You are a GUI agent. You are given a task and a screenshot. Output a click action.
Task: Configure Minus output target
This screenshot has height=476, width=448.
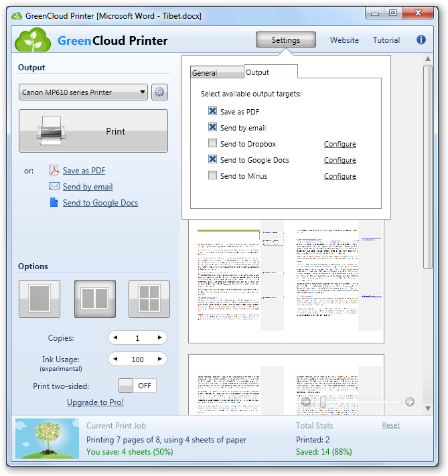pos(340,176)
